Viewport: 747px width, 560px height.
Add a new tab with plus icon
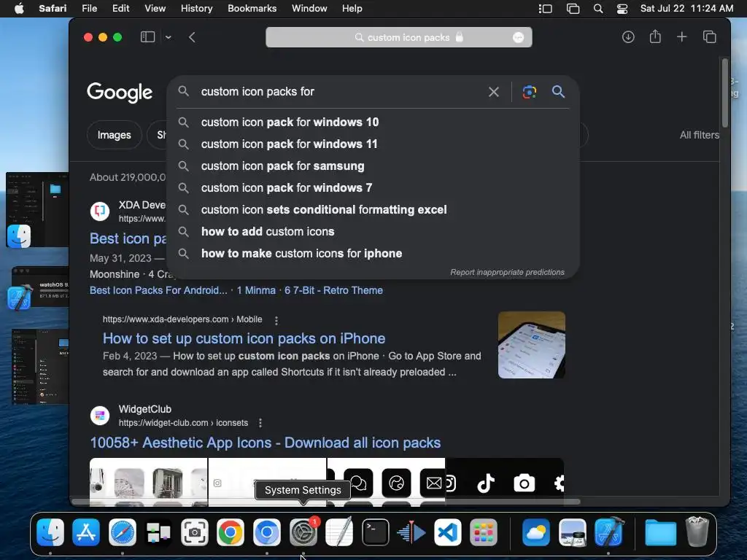[682, 37]
